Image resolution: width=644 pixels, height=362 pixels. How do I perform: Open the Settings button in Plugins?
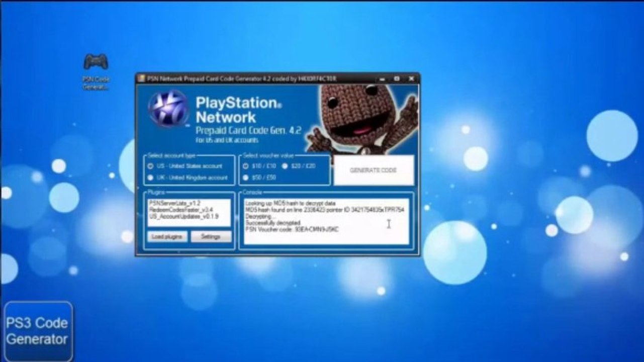[x=211, y=236]
